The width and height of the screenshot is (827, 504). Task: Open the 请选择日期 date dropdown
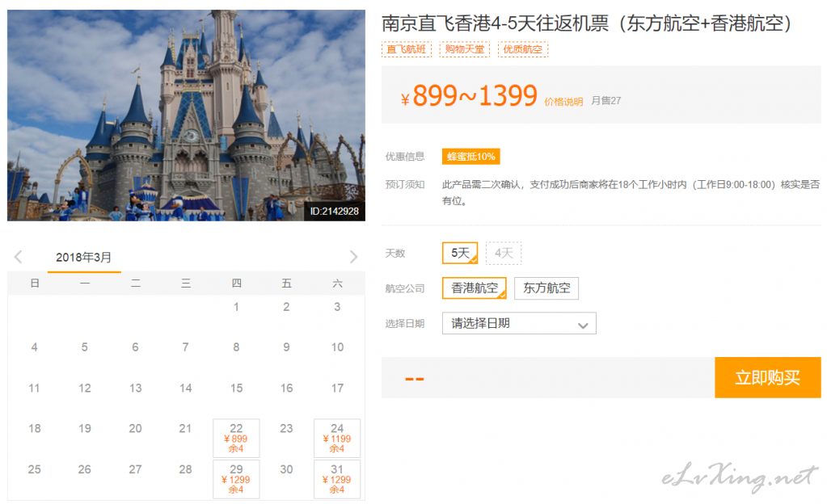(x=519, y=323)
